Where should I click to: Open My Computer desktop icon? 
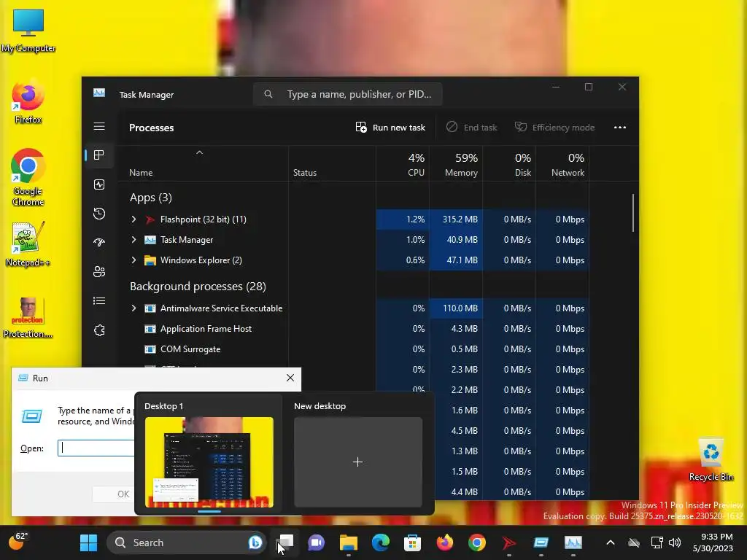(28, 31)
